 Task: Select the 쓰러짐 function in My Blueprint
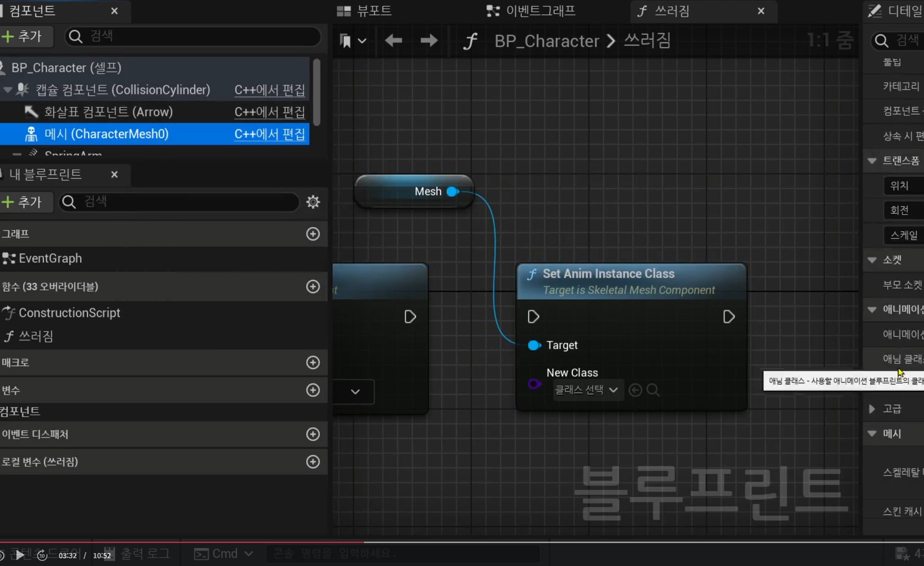[x=29, y=336]
